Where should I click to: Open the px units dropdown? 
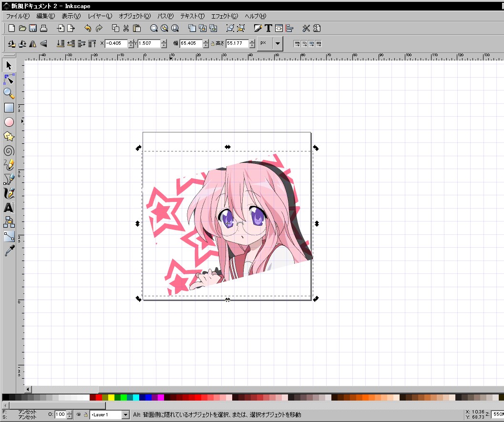[x=278, y=43]
